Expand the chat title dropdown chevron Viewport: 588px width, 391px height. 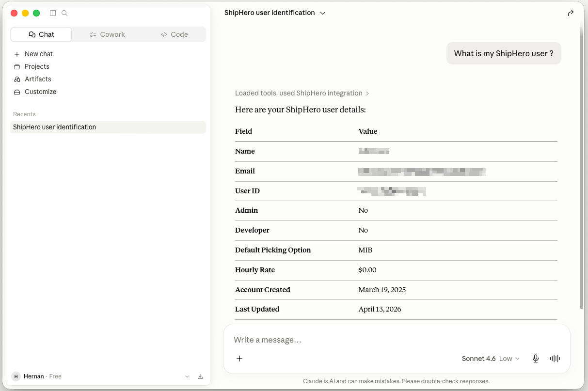click(x=323, y=13)
